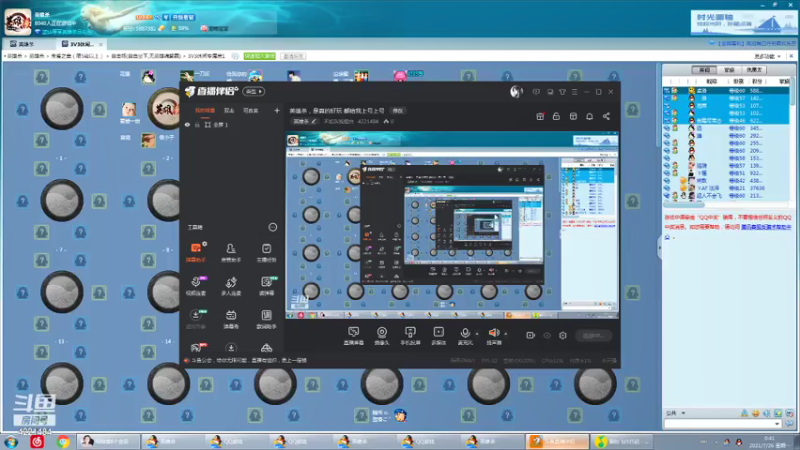Image resolution: width=800 pixels, height=450 pixels.
Task: Share the live room via share icon
Action: click(x=606, y=116)
